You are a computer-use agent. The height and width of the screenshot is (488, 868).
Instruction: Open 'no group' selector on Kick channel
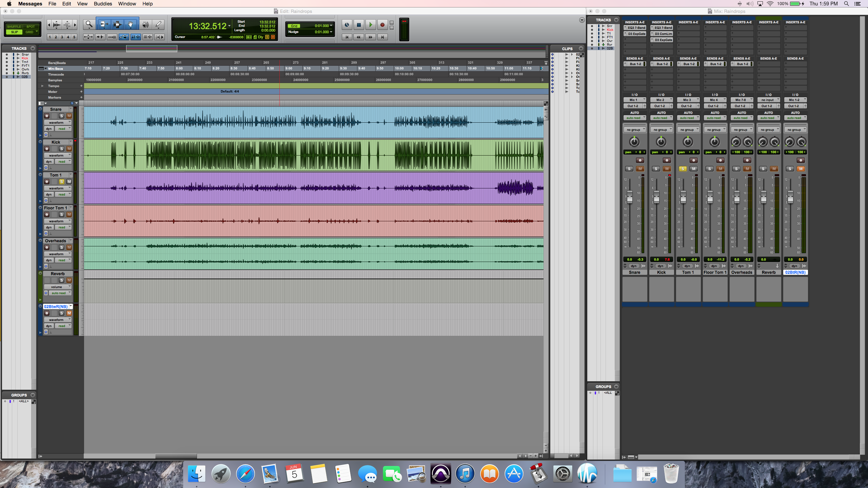[661, 130]
